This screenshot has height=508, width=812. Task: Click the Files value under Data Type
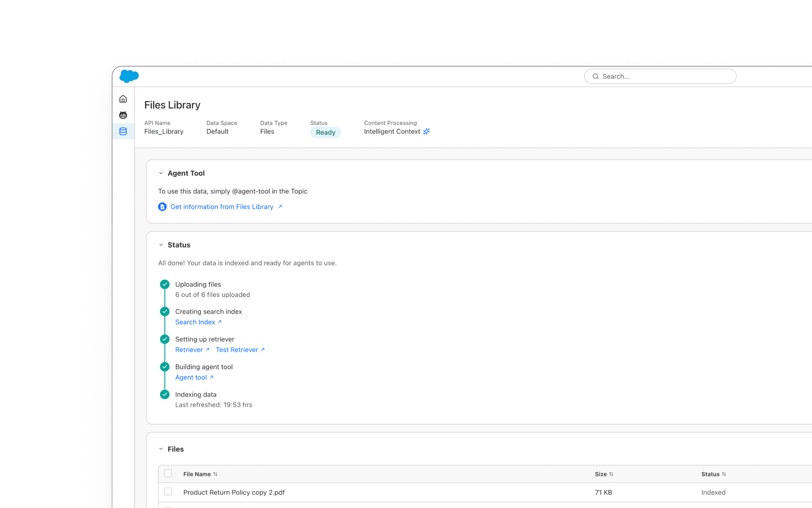tap(267, 131)
